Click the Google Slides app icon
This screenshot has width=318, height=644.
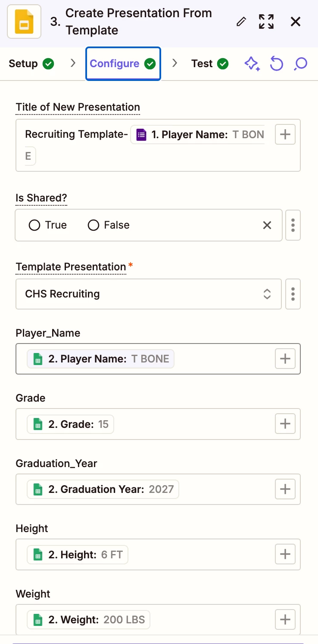[24, 22]
